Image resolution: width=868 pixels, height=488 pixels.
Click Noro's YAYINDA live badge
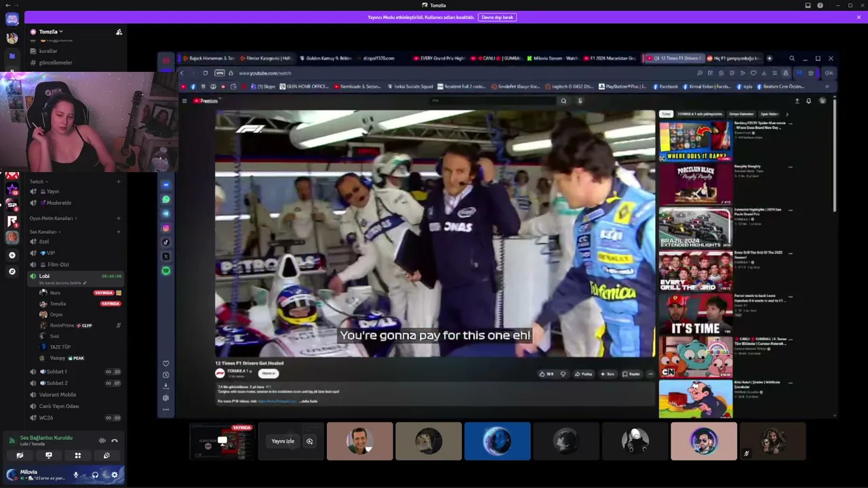coord(104,293)
